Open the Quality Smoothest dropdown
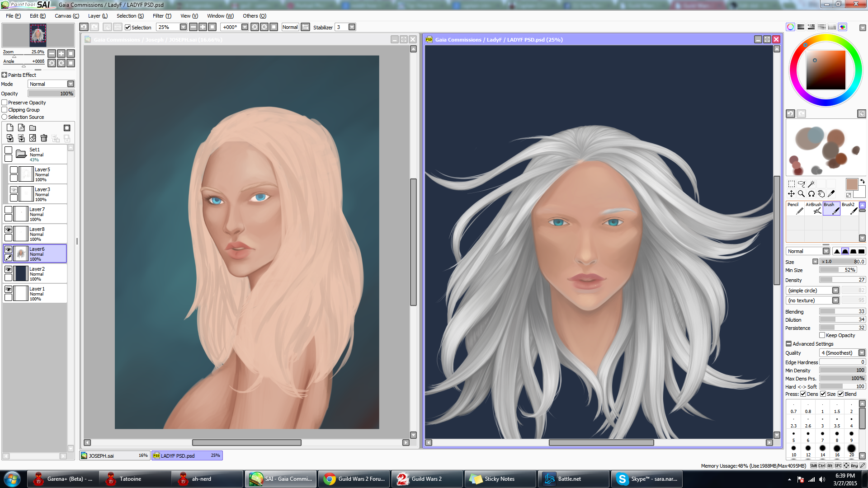868x488 pixels. click(x=842, y=353)
